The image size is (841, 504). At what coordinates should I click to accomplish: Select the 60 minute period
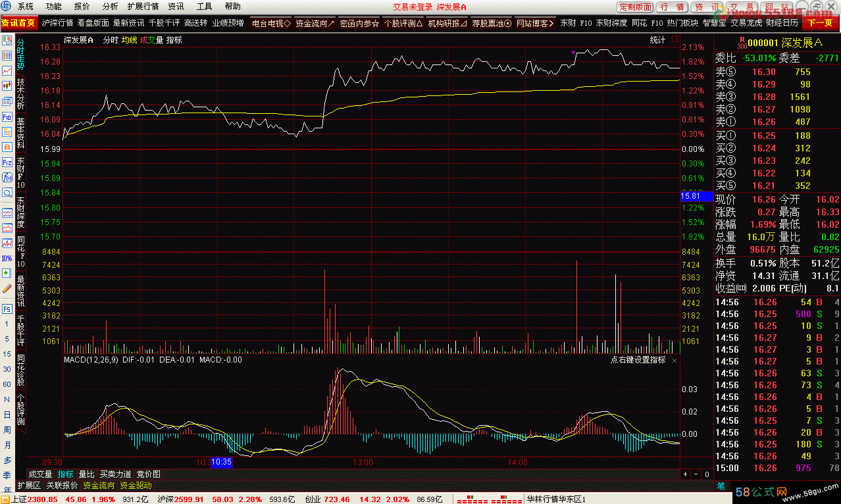click(x=7, y=384)
